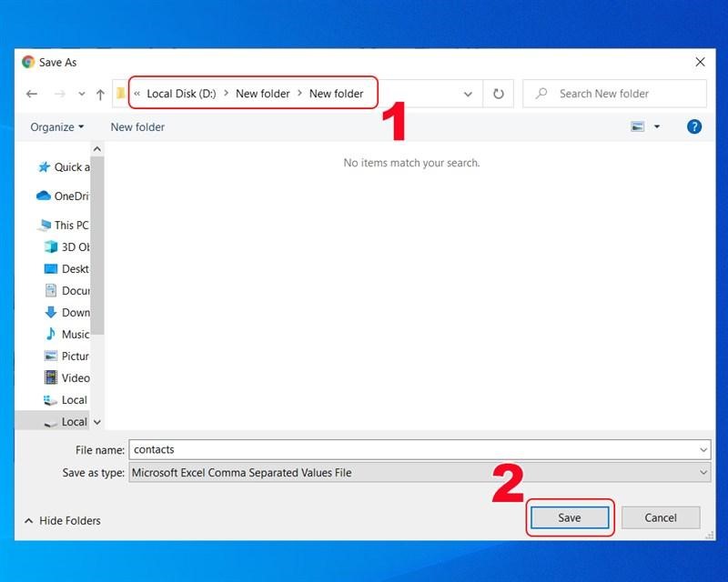This screenshot has width=728, height=582.
Task: Select Local Disk (D:) in the path
Action: pyautogui.click(x=181, y=94)
